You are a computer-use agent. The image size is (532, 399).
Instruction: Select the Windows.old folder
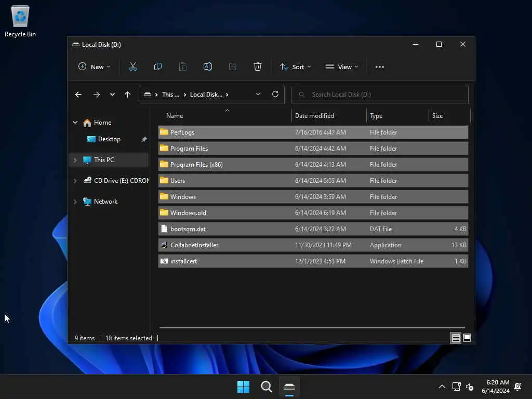click(x=313, y=212)
